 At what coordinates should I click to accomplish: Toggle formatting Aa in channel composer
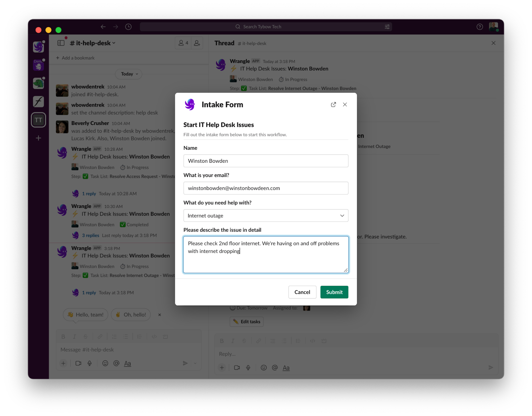pos(127,363)
